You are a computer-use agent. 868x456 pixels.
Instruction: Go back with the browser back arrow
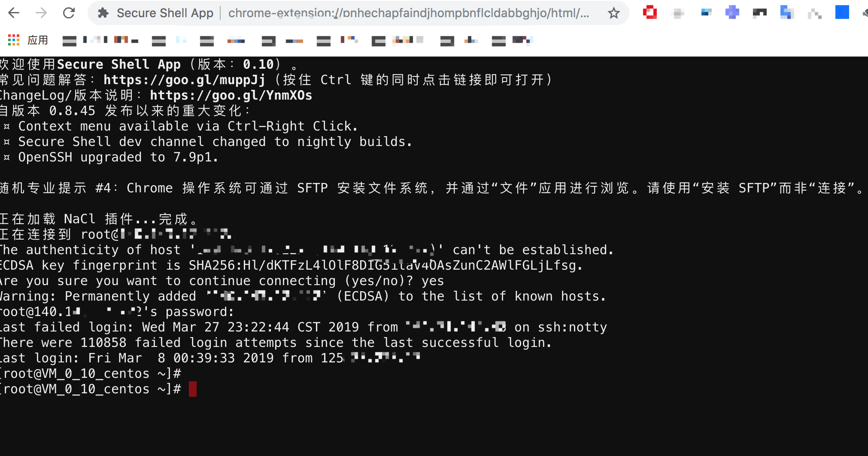click(14, 13)
